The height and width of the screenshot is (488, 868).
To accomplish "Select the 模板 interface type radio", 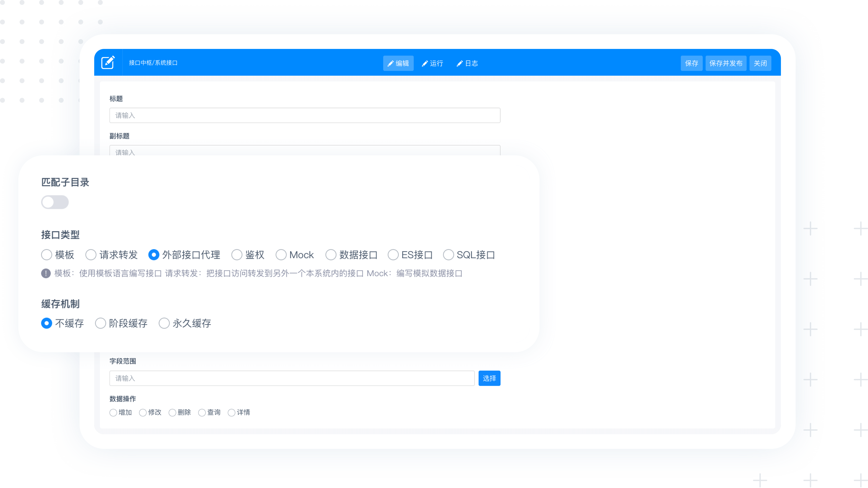I will click(x=46, y=255).
